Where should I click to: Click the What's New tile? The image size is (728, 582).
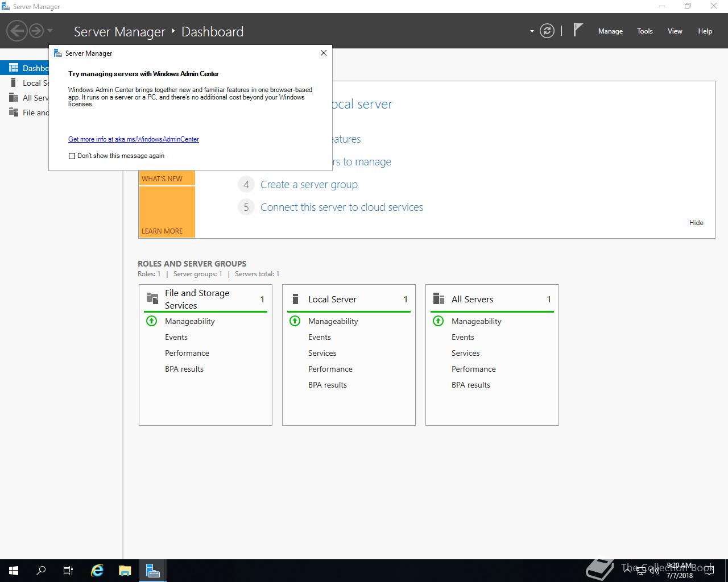click(x=167, y=178)
